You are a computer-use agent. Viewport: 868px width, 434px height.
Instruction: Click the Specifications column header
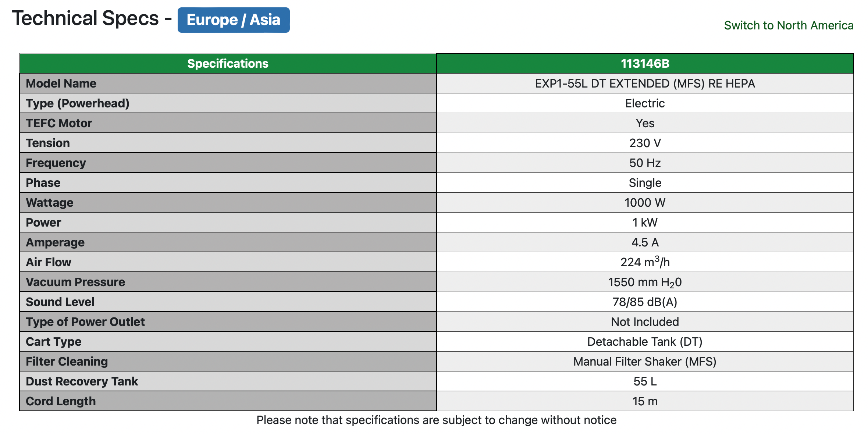(228, 64)
